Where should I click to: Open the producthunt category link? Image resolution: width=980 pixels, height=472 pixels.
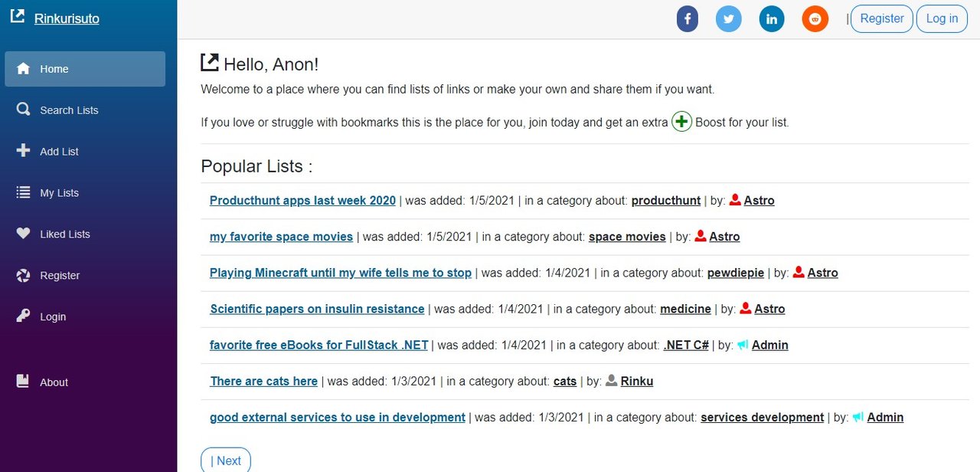666,201
